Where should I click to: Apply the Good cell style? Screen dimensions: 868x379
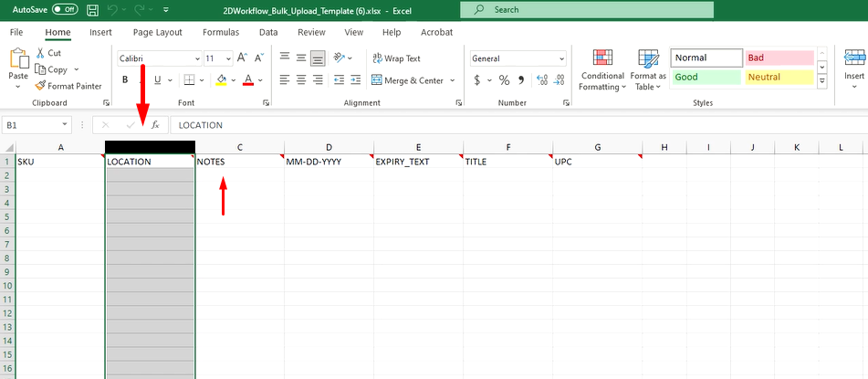pos(706,78)
